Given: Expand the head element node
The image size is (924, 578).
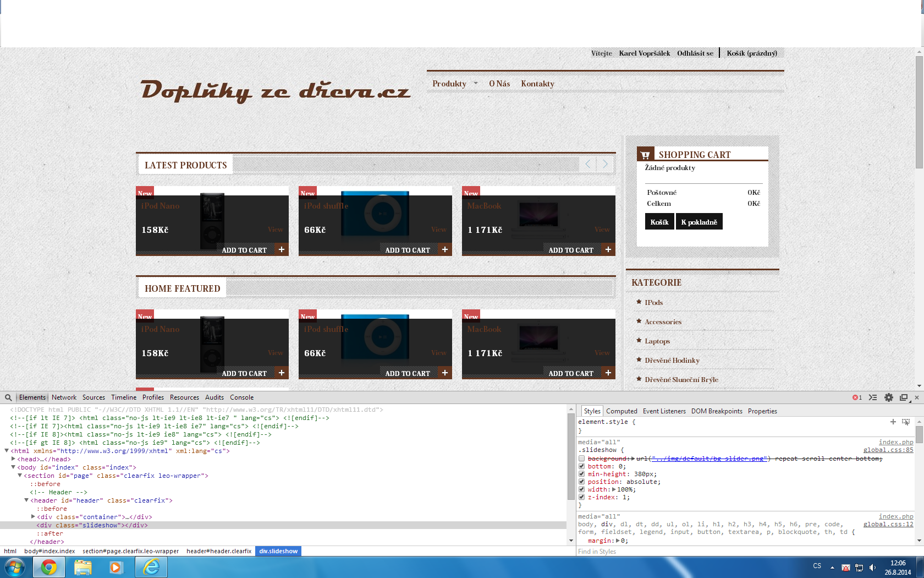Looking at the screenshot, I should [13, 459].
